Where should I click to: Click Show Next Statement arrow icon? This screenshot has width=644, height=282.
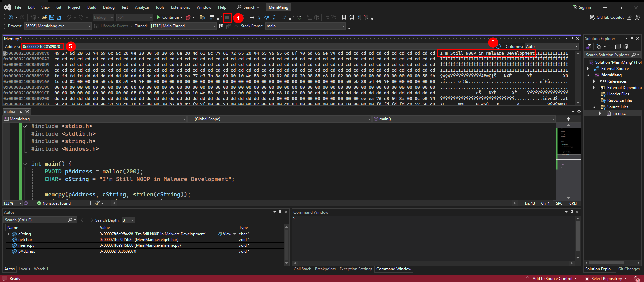[x=252, y=17]
